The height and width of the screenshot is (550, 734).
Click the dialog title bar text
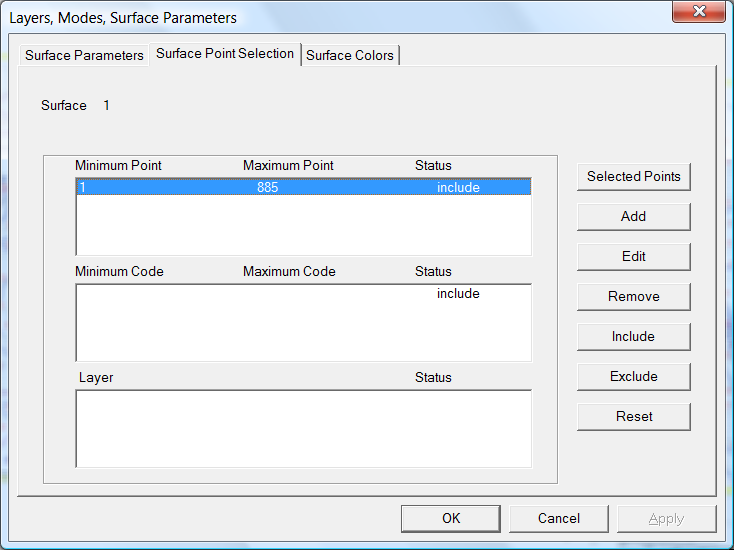[x=123, y=18]
